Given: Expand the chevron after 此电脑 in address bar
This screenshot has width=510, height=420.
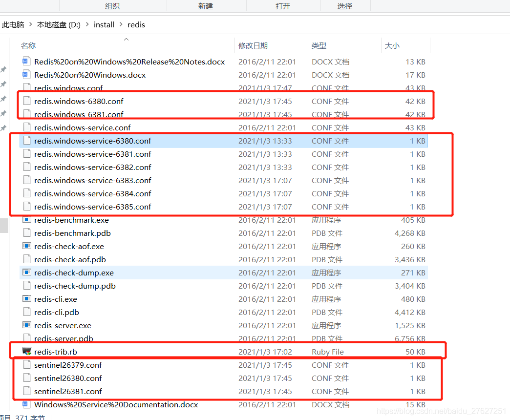Looking at the screenshot, I should (x=31, y=24).
